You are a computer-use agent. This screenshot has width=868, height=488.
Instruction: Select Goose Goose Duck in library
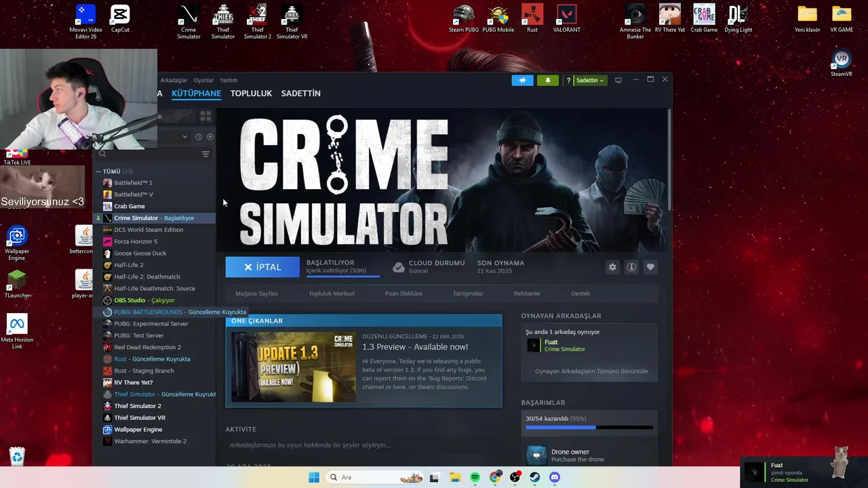tap(154, 253)
